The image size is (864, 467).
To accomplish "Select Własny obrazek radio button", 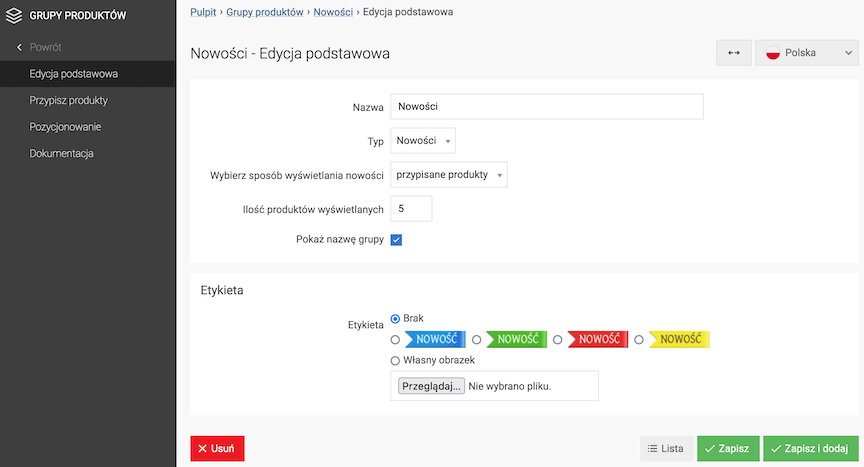I will coord(395,361).
